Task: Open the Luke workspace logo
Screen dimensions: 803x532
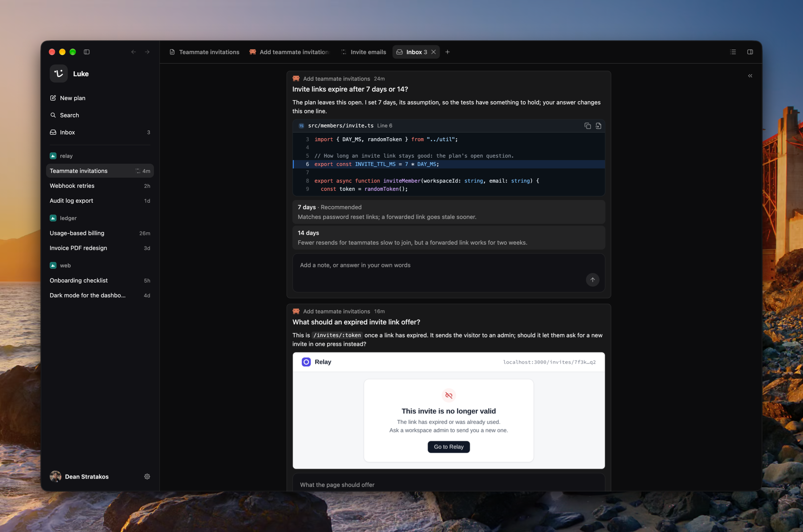Action: point(59,74)
